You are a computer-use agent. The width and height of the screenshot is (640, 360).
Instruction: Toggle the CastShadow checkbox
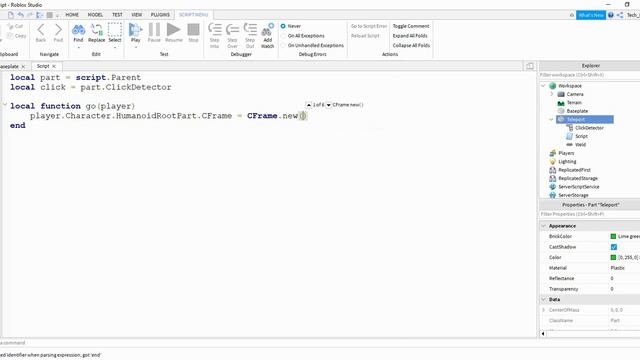(x=613, y=247)
